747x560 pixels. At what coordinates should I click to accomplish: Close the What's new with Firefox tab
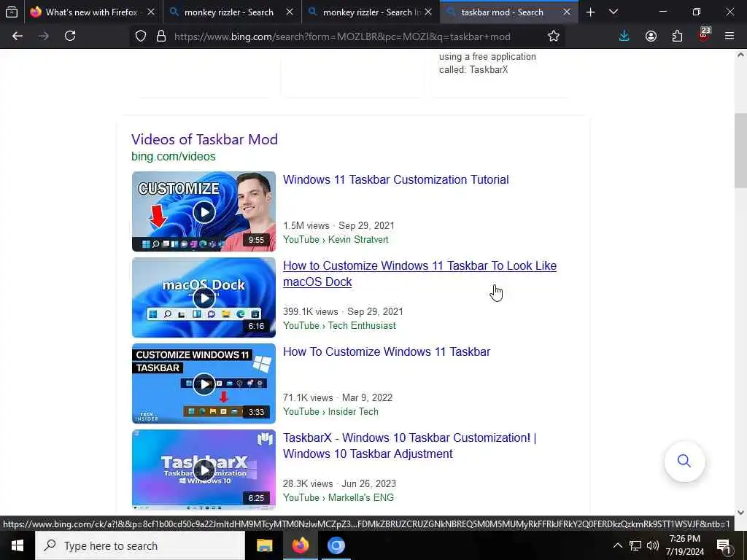tap(151, 12)
